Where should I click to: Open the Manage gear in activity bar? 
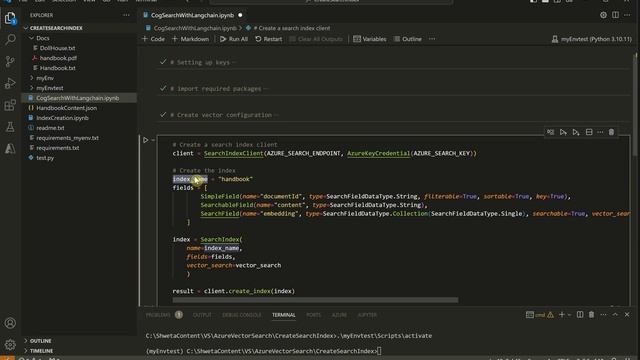10,345
